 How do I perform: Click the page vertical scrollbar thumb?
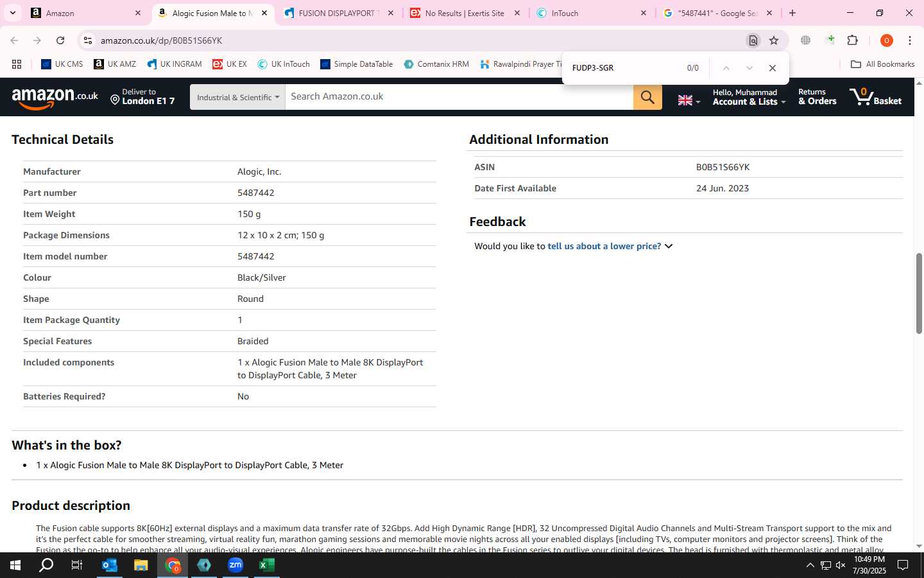tap(919, 293)
